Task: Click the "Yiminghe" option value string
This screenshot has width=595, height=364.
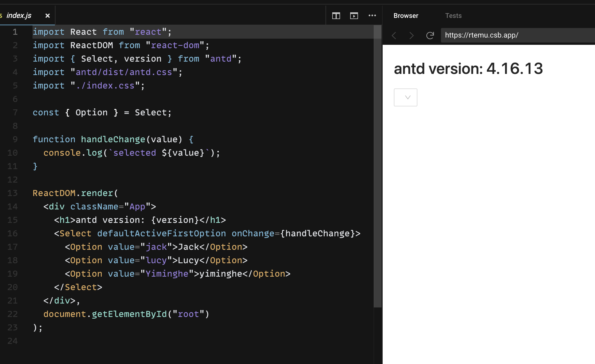Action: click(167, 274)
